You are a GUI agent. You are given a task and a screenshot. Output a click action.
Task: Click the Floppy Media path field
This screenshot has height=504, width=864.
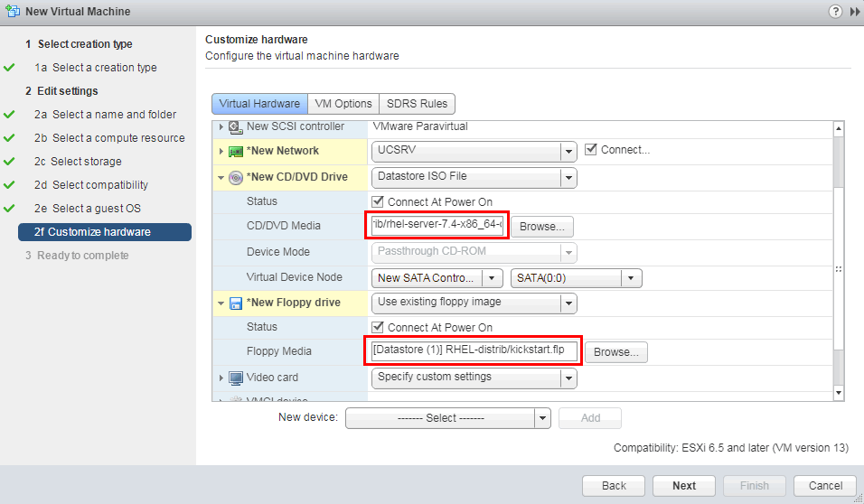tap(474, 350)
